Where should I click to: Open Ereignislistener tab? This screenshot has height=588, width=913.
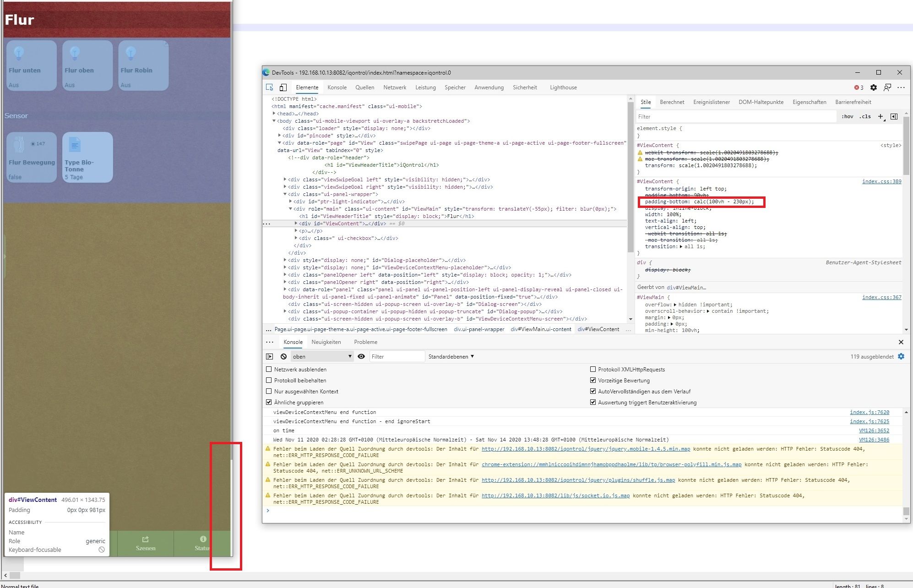(711, 102)
